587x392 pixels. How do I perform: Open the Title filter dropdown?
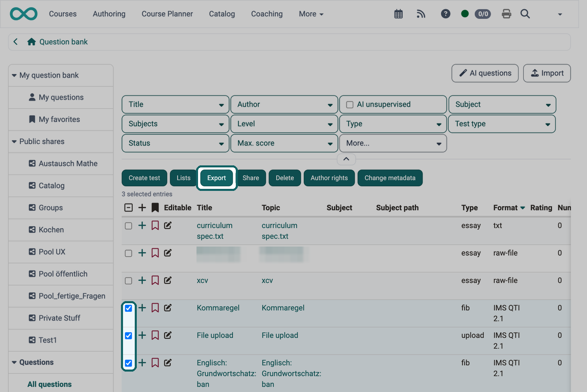[175, 105]
